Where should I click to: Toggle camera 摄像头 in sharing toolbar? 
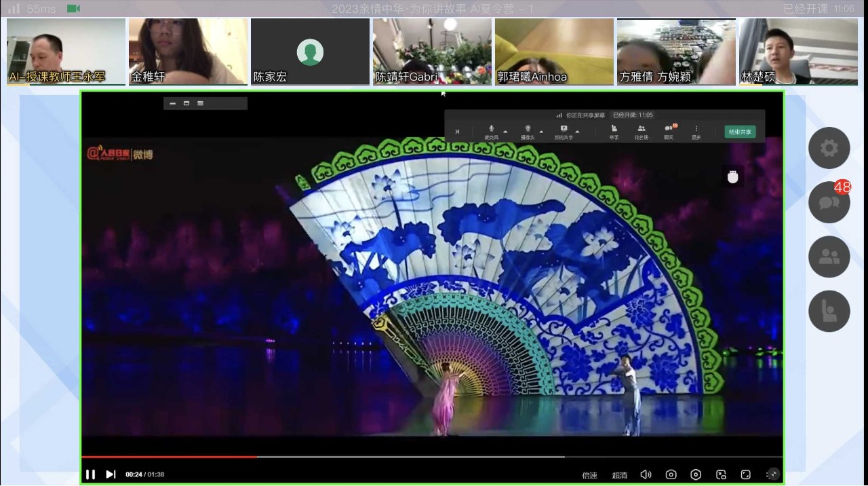(x=528, y=132)
